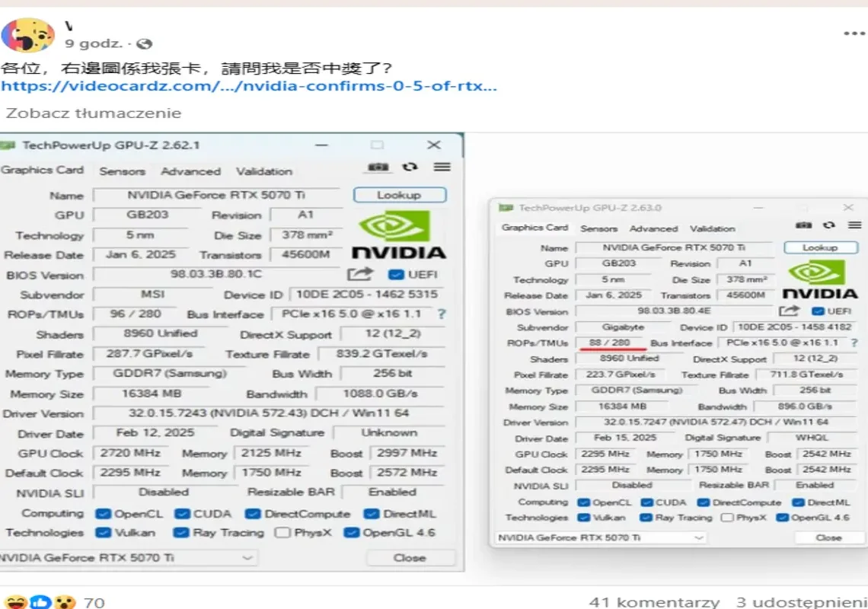Click screenshot camera icon in left GPU-Z window
Viewport: 868px width, 609px height.
(378, 167)
